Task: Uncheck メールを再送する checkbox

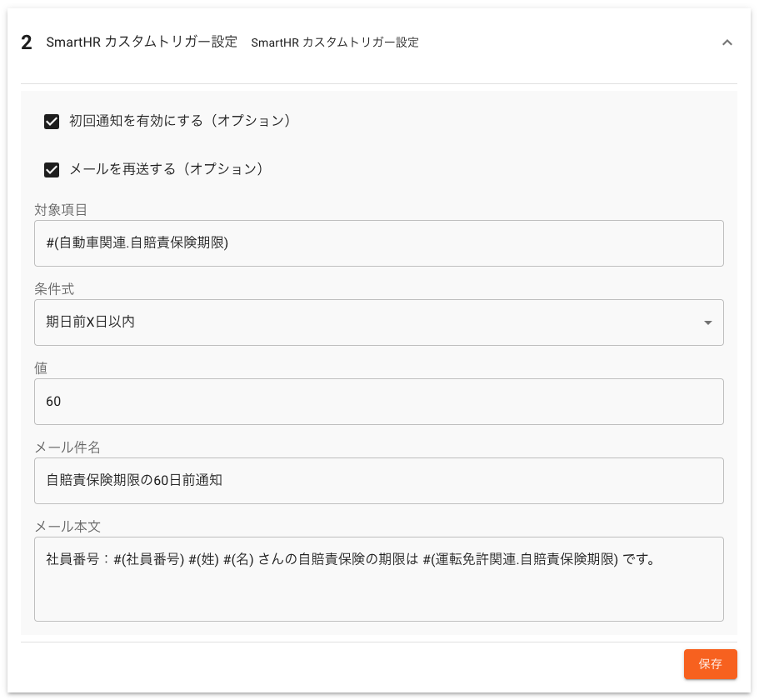Action: [x=52, y=169]
